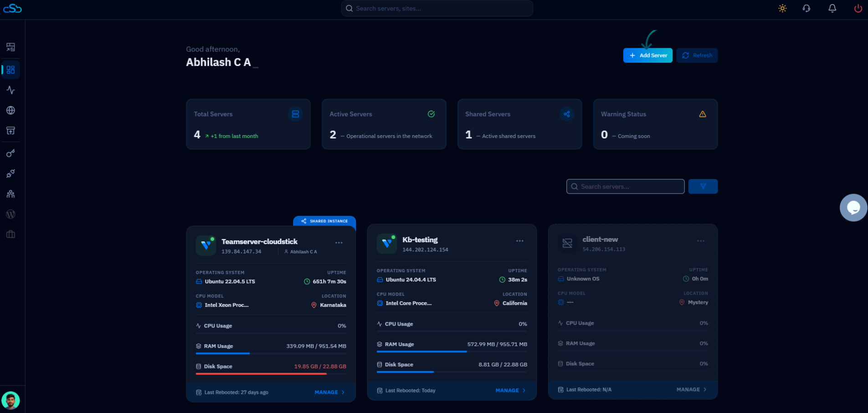The image size is (868, 413).
Task: Open the analytics dashboard sidebar icon
Action: click(x=10, y=47)
